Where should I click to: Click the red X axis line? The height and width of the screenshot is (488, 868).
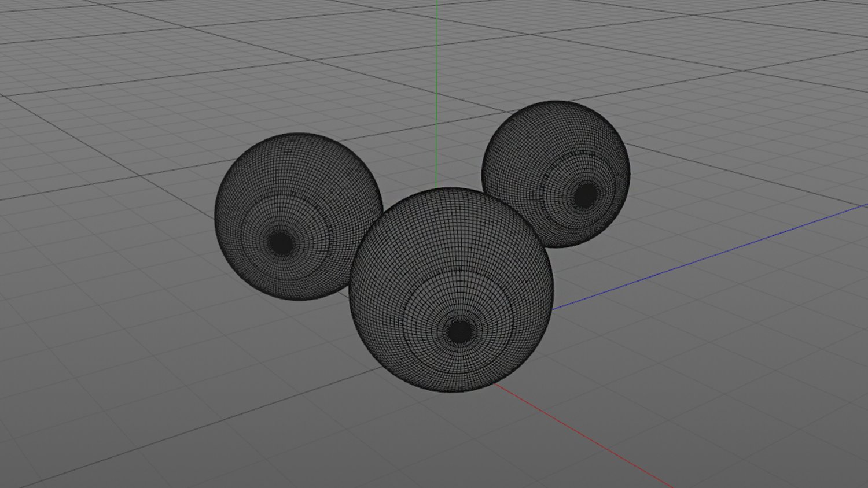[584, 435]
